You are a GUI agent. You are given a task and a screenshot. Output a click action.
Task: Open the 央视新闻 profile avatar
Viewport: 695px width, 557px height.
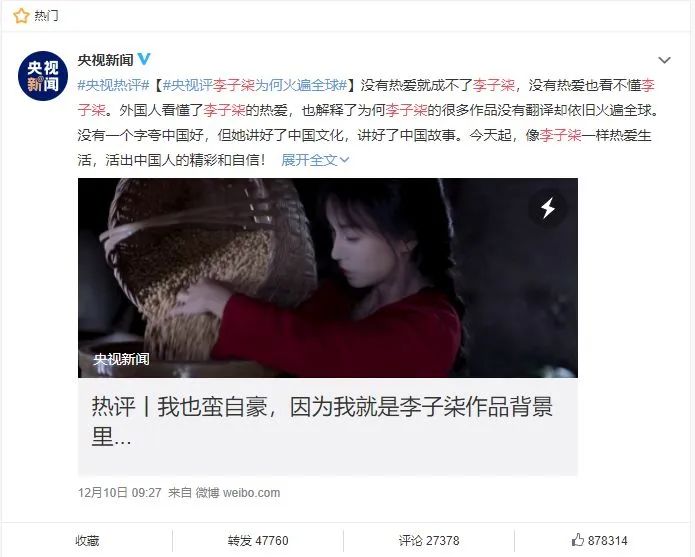click(43, 76)
